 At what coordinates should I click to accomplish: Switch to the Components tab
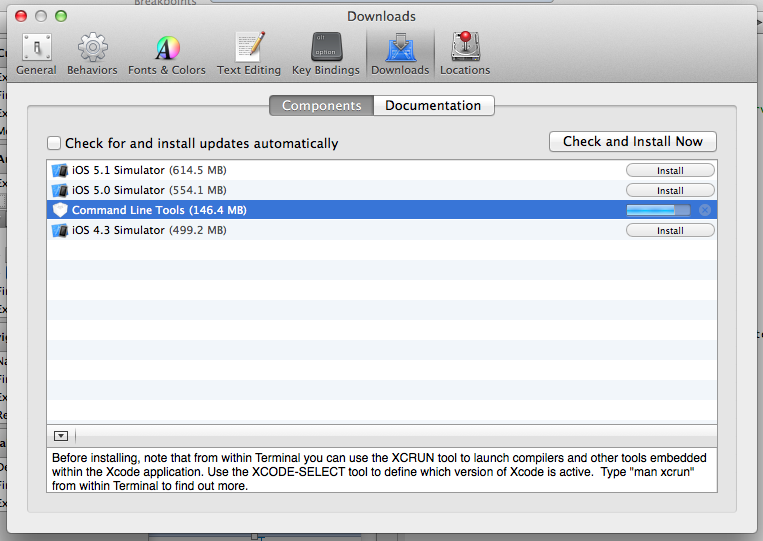(322, 106)
